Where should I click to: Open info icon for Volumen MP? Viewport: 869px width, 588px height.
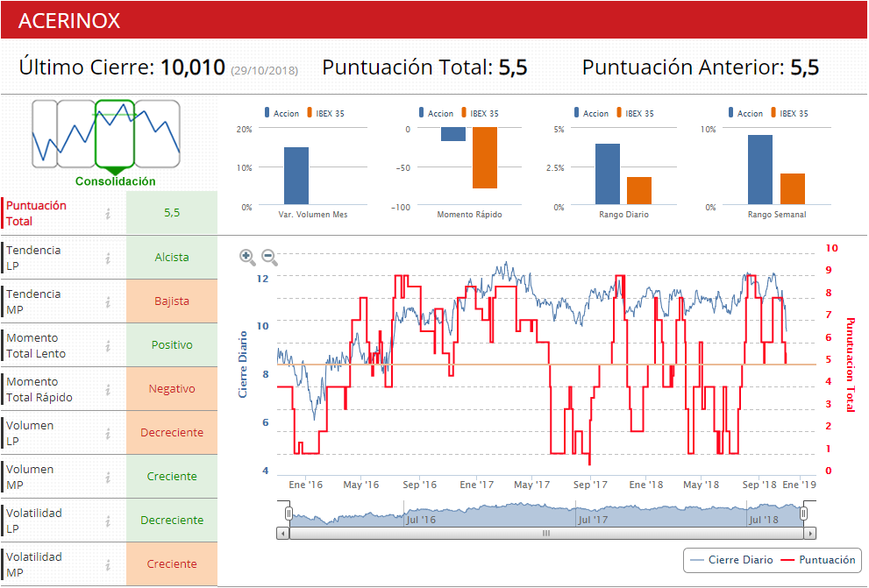[108, 477]
